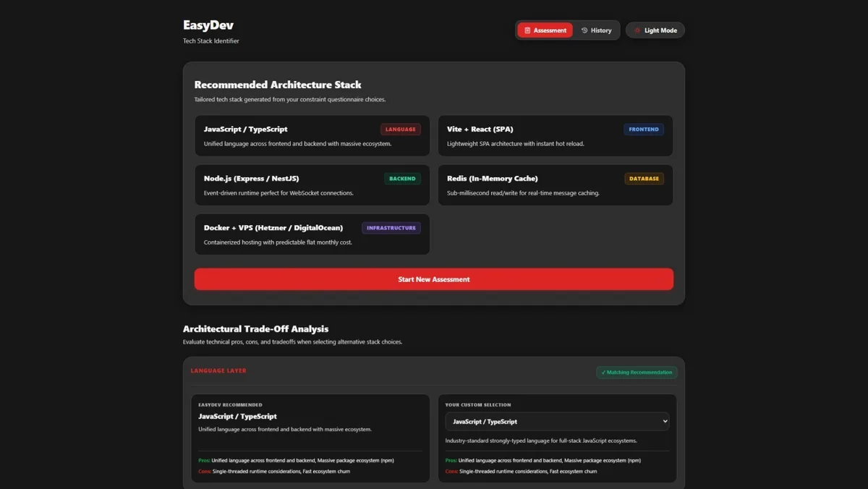Click the DATABASE badge

[x=644, y=179]
